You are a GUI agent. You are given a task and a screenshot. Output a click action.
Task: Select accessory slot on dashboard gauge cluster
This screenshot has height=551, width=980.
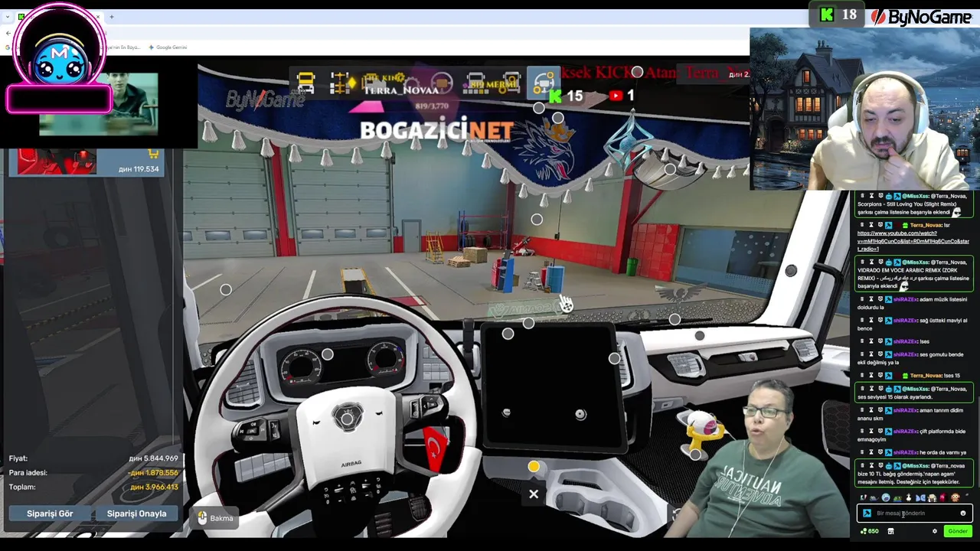(328, 354)
